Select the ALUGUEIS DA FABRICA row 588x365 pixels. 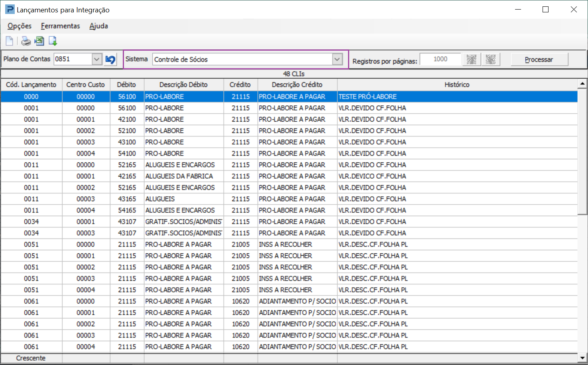click(179, 176)
